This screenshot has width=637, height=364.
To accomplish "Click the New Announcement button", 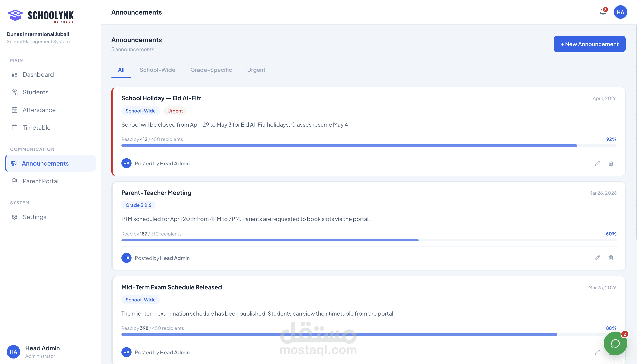I will (590, 44).
